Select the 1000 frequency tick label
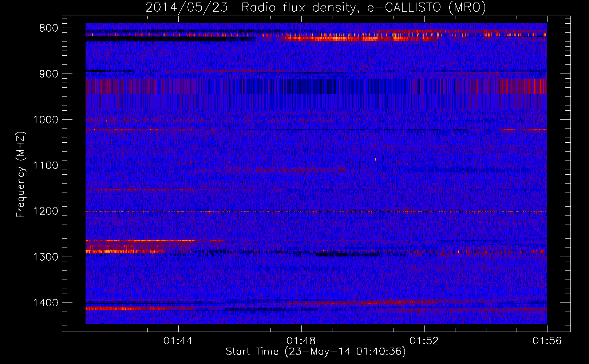 tap(46, 120)
